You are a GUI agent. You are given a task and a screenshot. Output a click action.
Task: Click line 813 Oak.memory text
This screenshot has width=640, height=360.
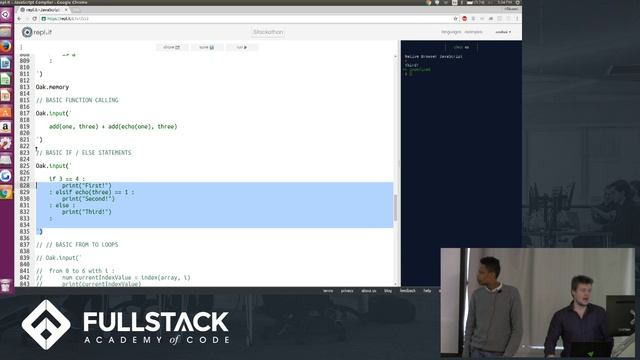52,87
